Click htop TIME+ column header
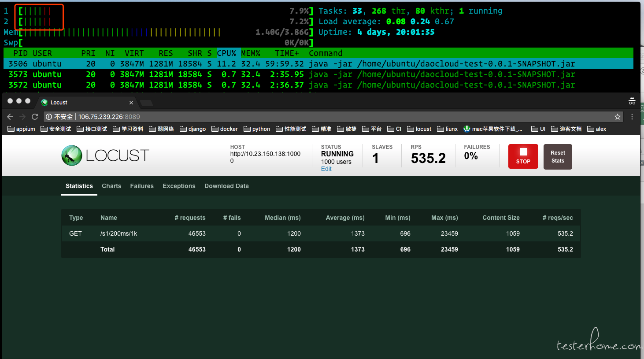Viewport: 644px width, 359px height. pos(287,53)
